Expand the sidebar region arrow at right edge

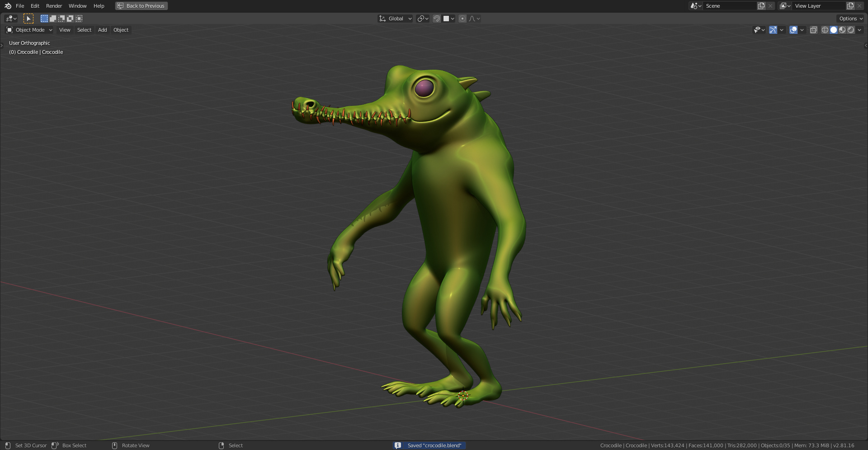(x=866, y=45)
